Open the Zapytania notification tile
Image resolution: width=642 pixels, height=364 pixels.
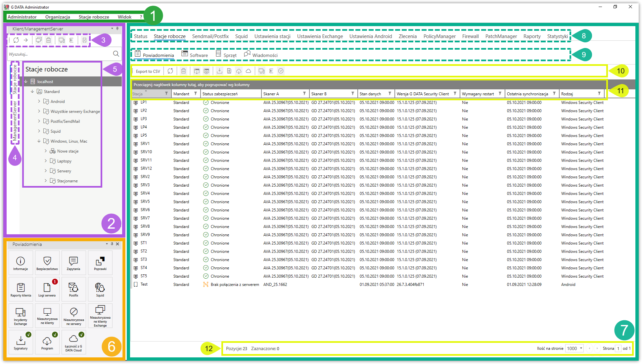tap(73, 263)
